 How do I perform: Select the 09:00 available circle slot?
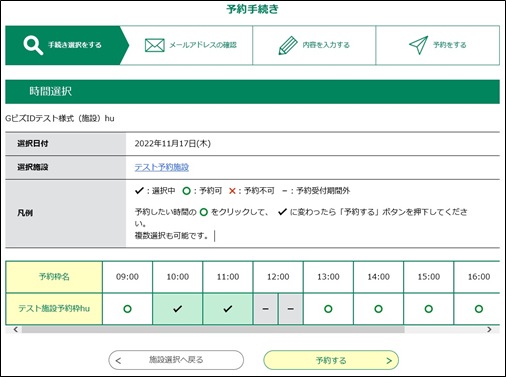127,309
